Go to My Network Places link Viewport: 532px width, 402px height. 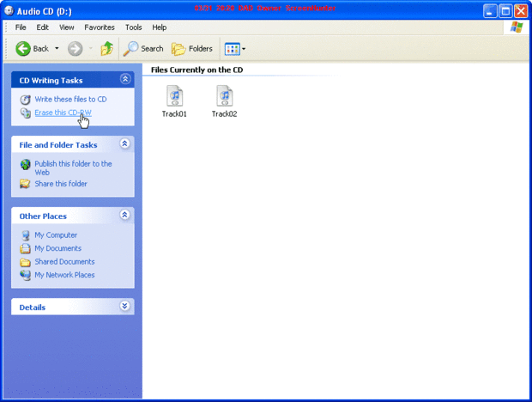[65, 275]
